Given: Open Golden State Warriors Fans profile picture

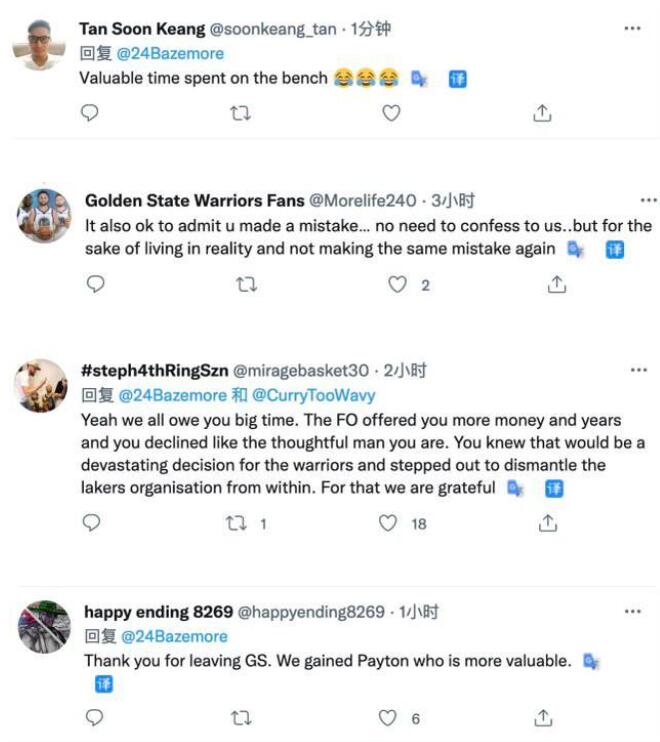Looking at the screenshot, I should [x=44, y=216].
